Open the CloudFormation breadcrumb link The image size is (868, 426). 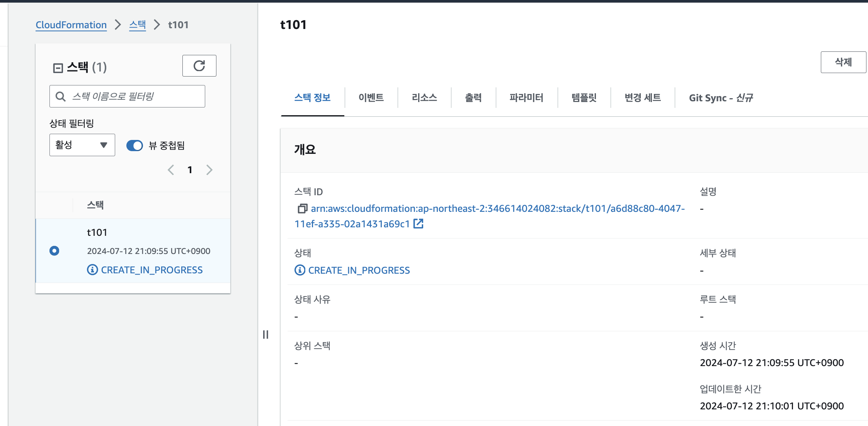coord(71,25)
